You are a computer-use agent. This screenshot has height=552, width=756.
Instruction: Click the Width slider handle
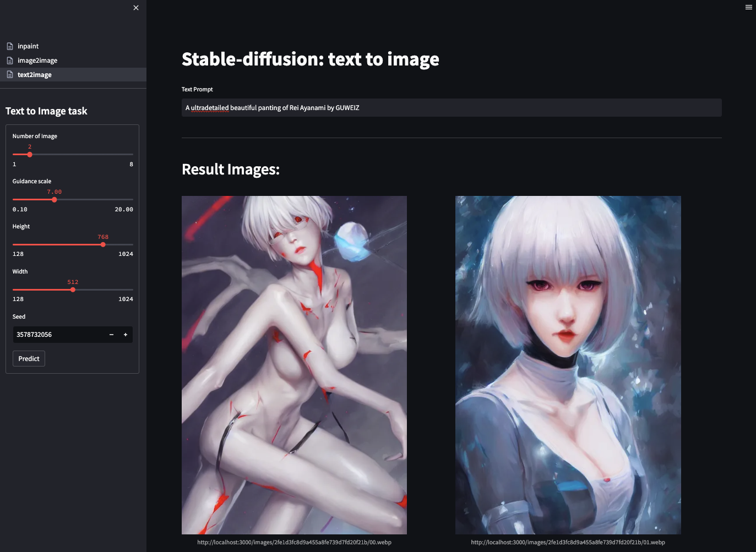click(x=73, y=289)
